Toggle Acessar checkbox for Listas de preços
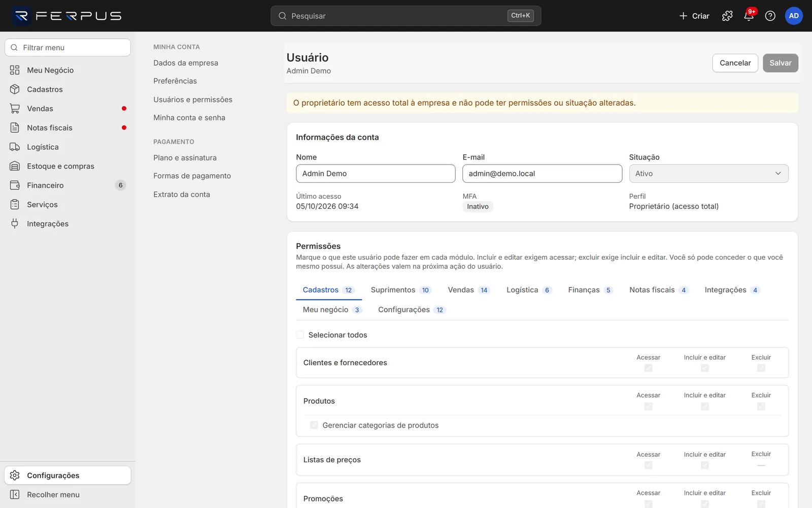Viewport: 812px width, 508px height. (x=648, y=465)
